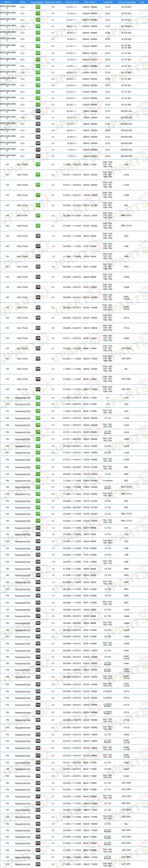Click petrol icon in Multivan CJKB row
This screenshot has width=148, height=868.
click(x=38, y=195)
